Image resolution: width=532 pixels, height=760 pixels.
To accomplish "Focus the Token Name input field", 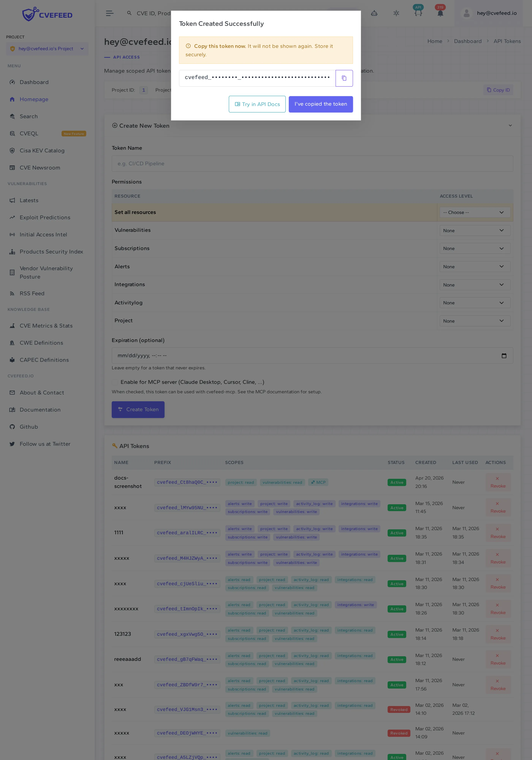I will pyautogui.click(x=312, y=164).
